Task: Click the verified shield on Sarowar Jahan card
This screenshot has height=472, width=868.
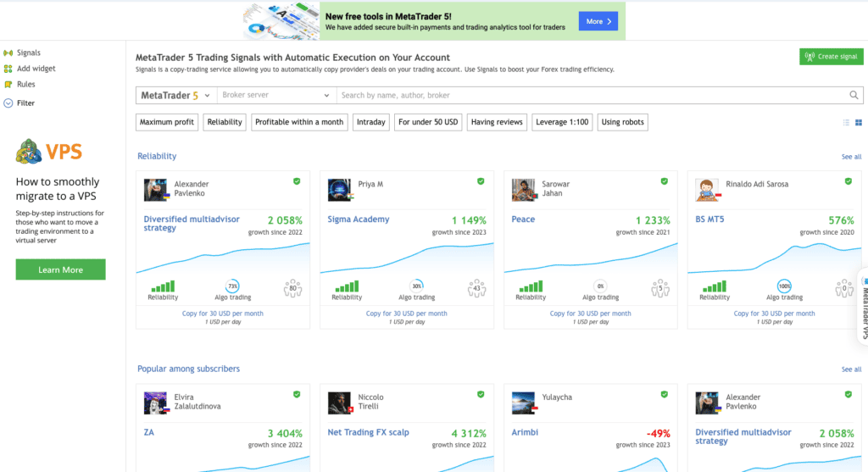Action: pyautogui.click(x=665, y=181)
